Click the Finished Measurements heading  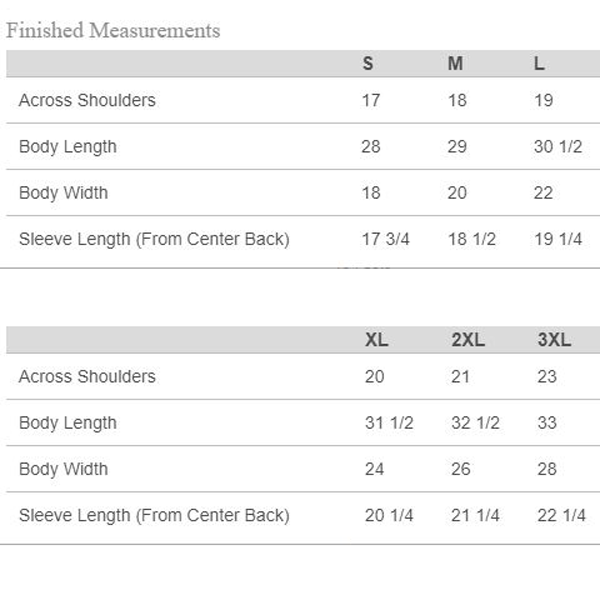(x=113, y=31)
